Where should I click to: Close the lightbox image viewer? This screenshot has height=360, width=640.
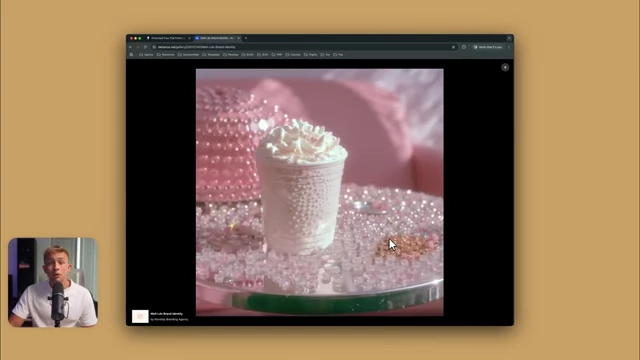pos(505,67)
